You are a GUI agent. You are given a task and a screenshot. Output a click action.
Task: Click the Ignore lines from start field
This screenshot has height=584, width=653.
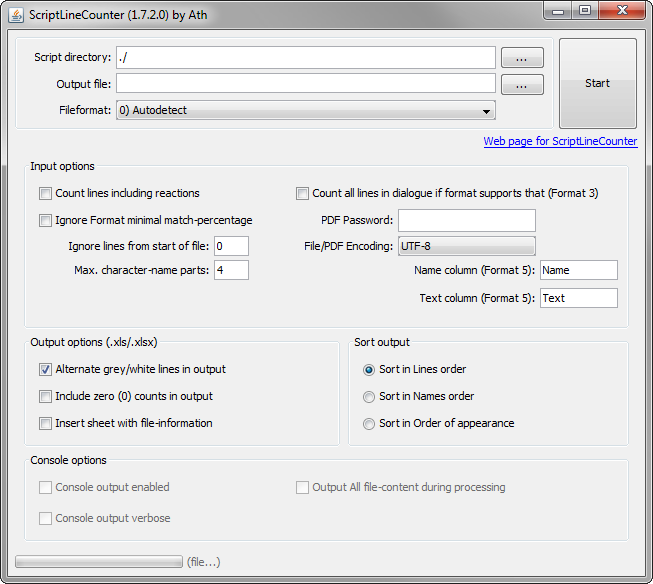232,246
